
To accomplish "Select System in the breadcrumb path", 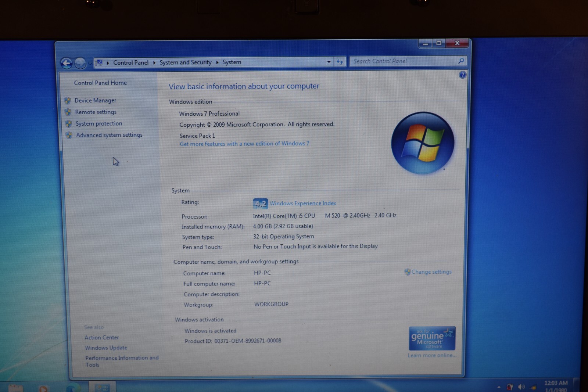I will tap(232, 62).
